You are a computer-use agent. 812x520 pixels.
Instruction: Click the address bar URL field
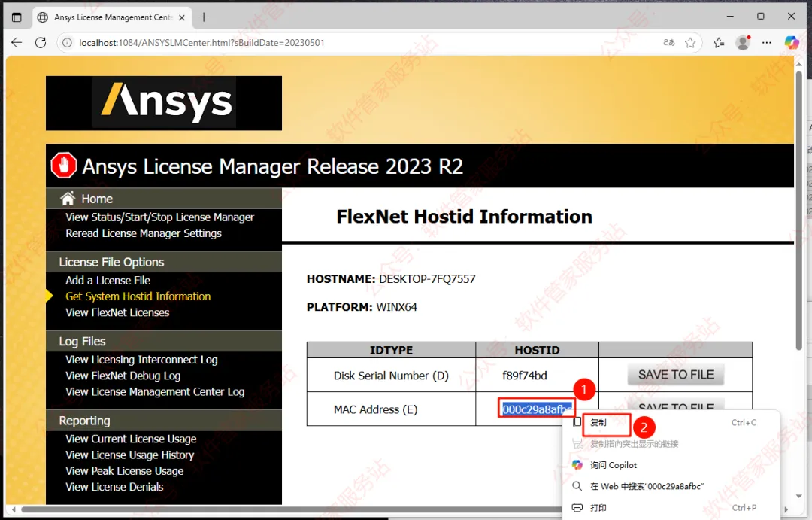click(x=362, y=42)
